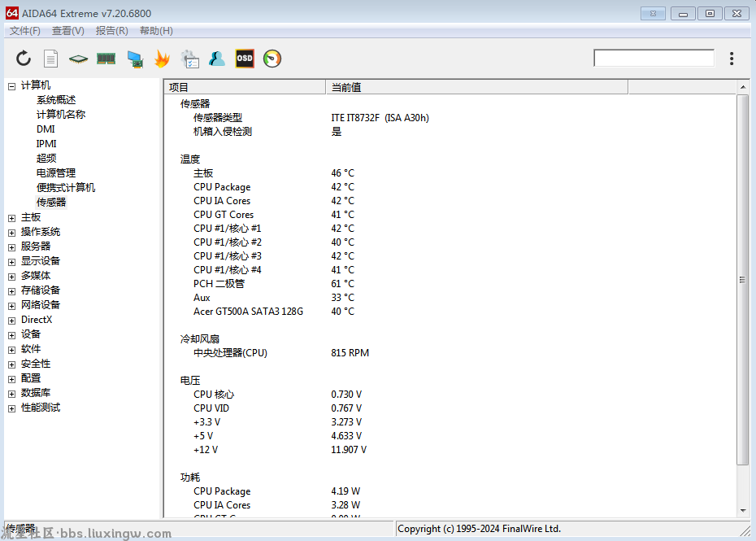Toggle the OSD panel icon

point(245,59)
